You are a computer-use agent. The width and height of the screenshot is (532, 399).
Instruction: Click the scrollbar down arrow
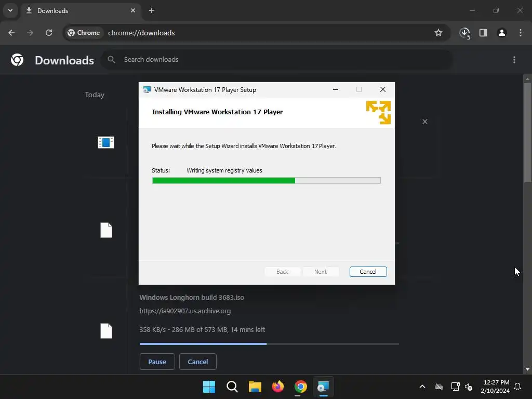[x=527, y=369]
